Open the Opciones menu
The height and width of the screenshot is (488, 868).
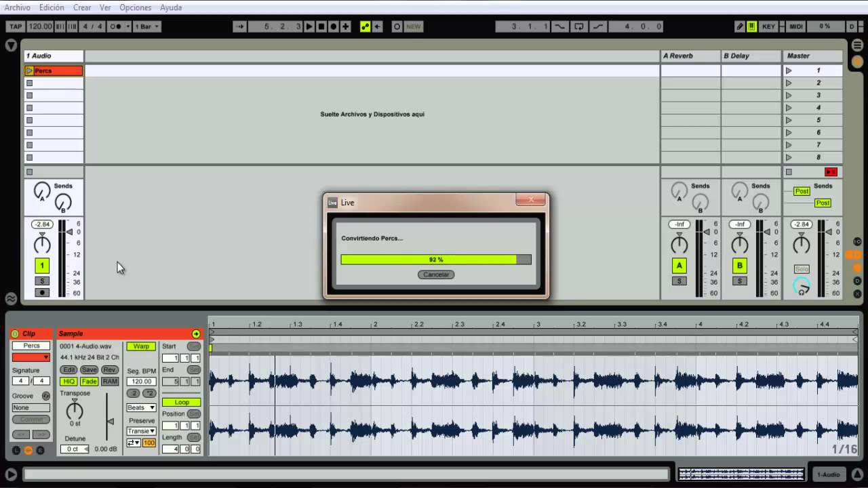pos(136,7)
